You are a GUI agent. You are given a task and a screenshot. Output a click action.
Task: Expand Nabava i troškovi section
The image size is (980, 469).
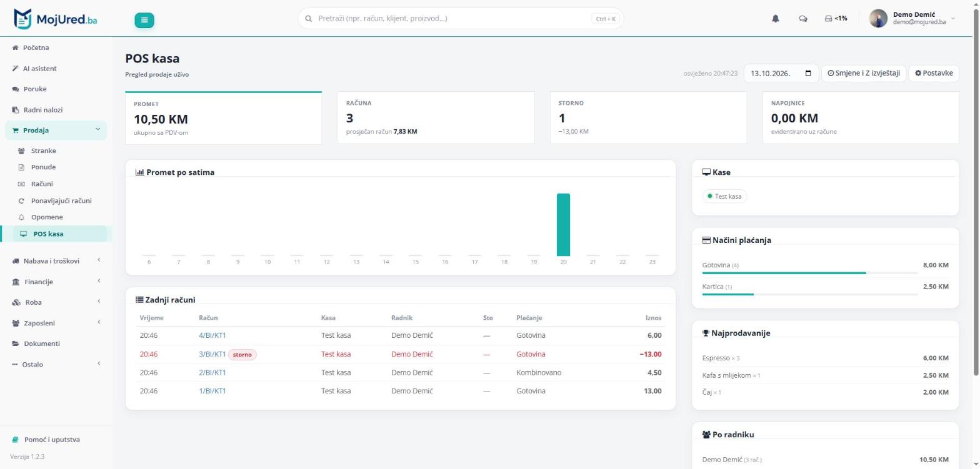(56, 260)
